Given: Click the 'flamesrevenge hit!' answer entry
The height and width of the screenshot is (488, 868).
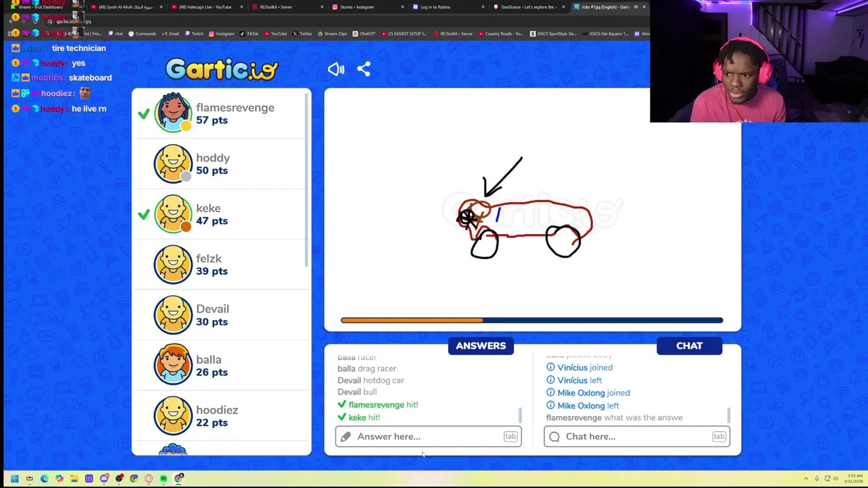Looking at the screenshot, I should pyautogui.click(x=378, y=405).
